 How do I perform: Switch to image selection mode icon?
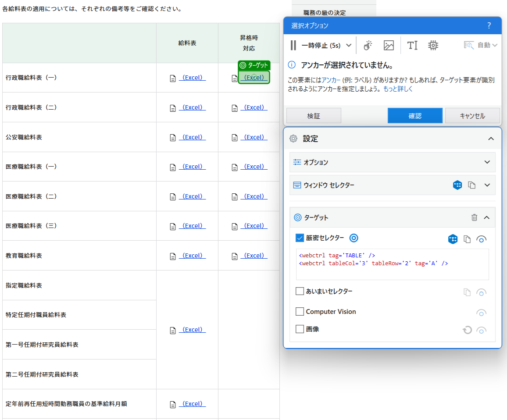pyautogui.click(x=389, y=45)
